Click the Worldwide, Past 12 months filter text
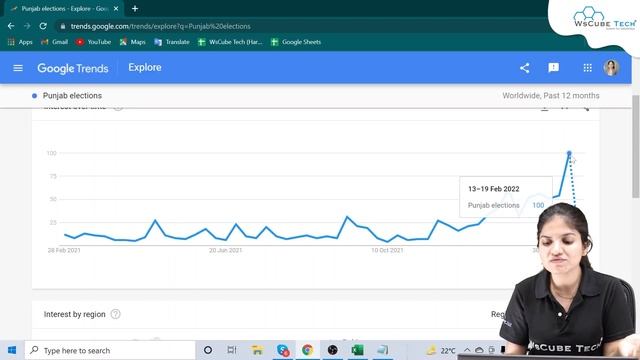The height and width of the screenshot is (360, 640). [551, 96]
